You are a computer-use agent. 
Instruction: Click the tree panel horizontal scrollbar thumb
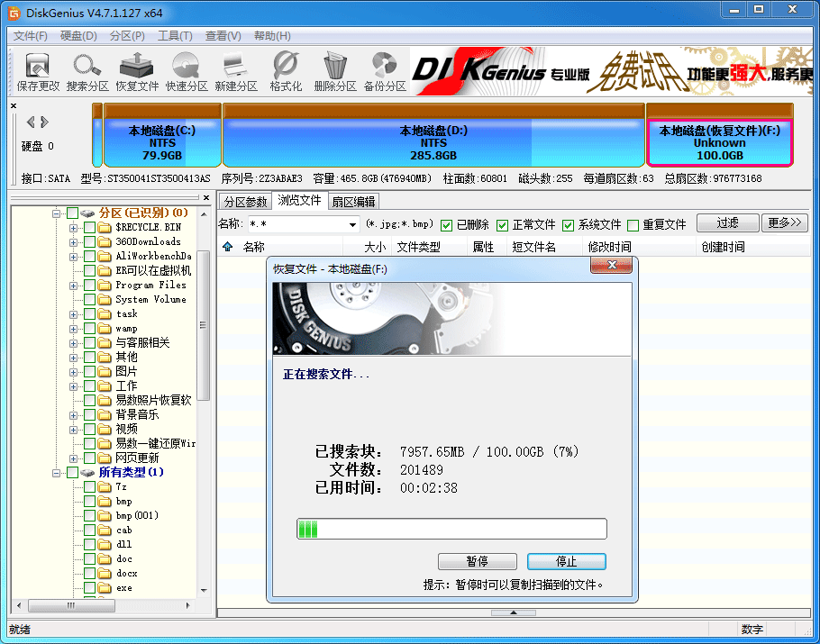71,606
